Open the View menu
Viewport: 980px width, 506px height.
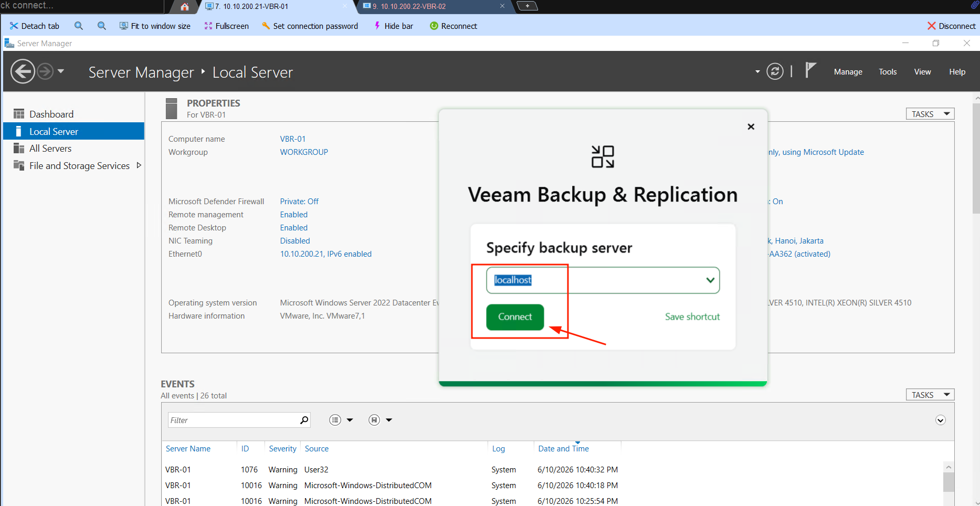(922, 72)
